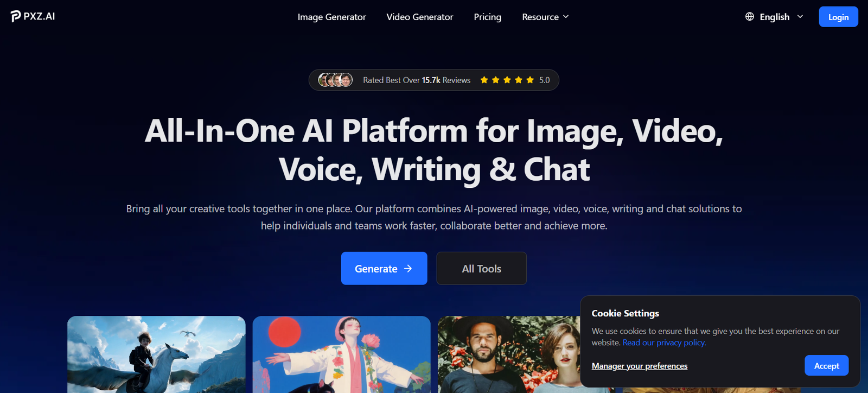
Task: Select the pegasus rider thumbnail
Action: coord(156,354)
